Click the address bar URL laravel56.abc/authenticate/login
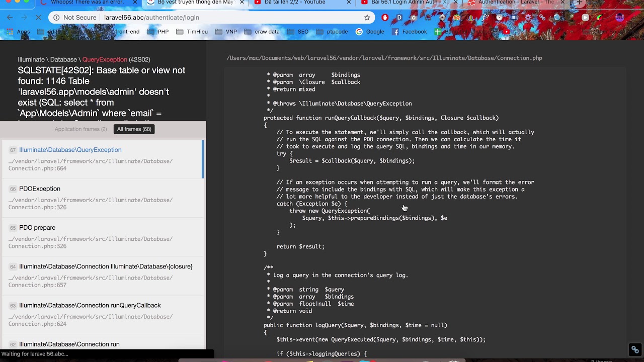 coord(151,18)
